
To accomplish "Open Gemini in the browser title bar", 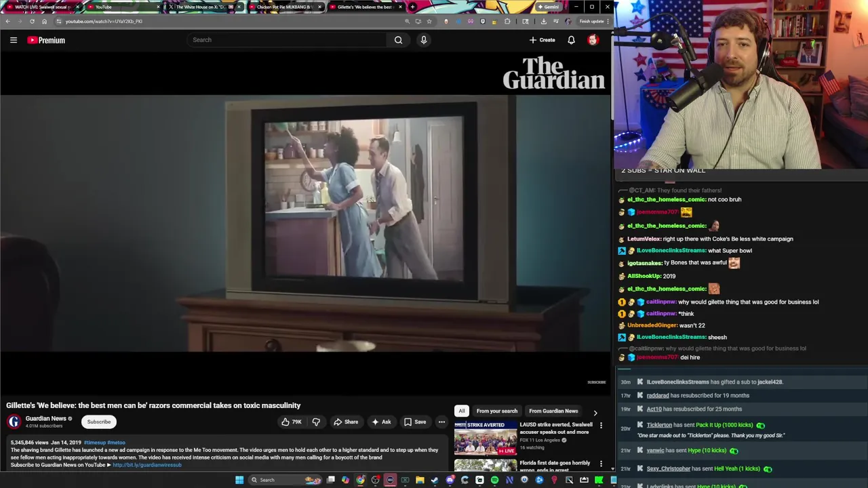I will (x=548, y=7).
